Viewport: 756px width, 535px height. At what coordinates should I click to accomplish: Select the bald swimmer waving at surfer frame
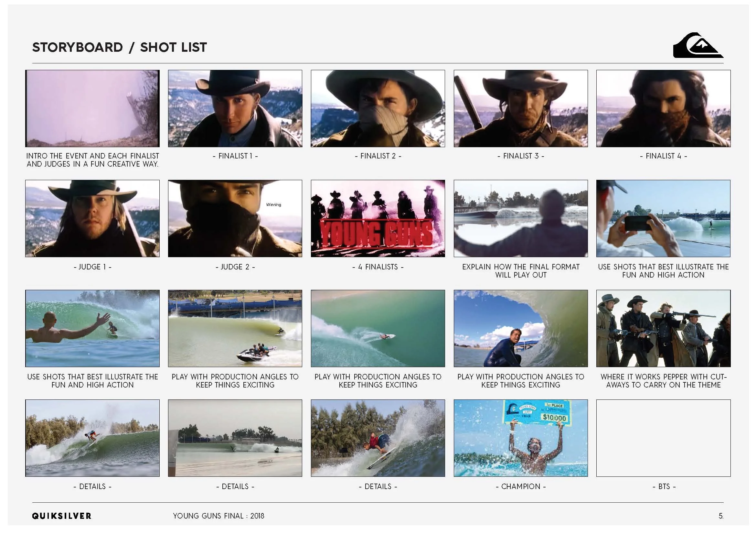(x=92, y=328)
